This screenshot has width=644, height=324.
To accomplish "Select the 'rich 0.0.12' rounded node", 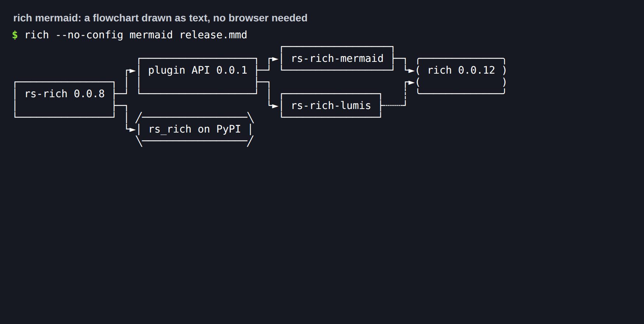I will click(461, 76).
